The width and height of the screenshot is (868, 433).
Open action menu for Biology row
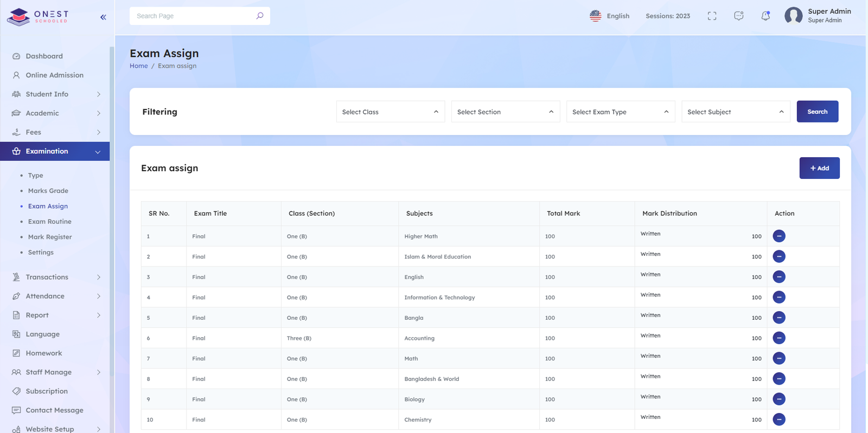tap(779, 399)
